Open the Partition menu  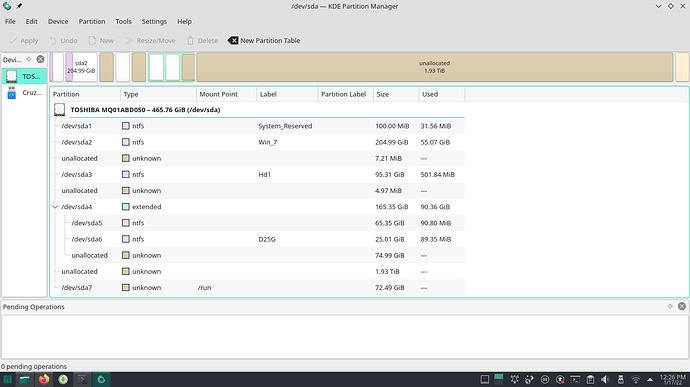click(x=92, y=22)
